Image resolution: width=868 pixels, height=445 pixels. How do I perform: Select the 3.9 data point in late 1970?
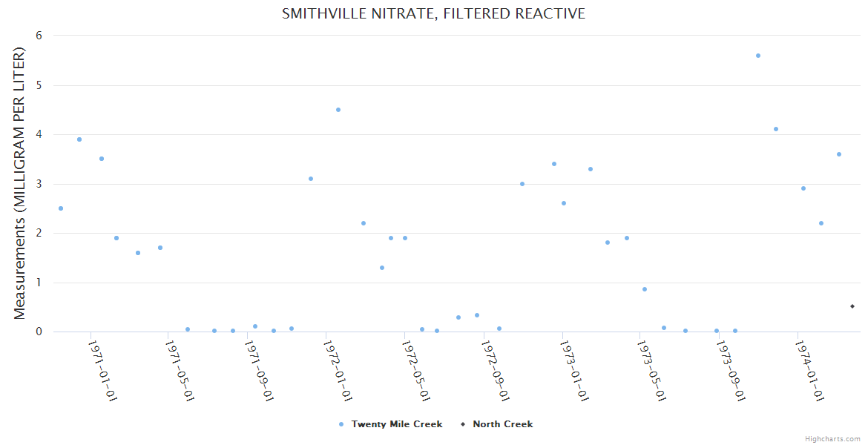(x=79, y=139)
